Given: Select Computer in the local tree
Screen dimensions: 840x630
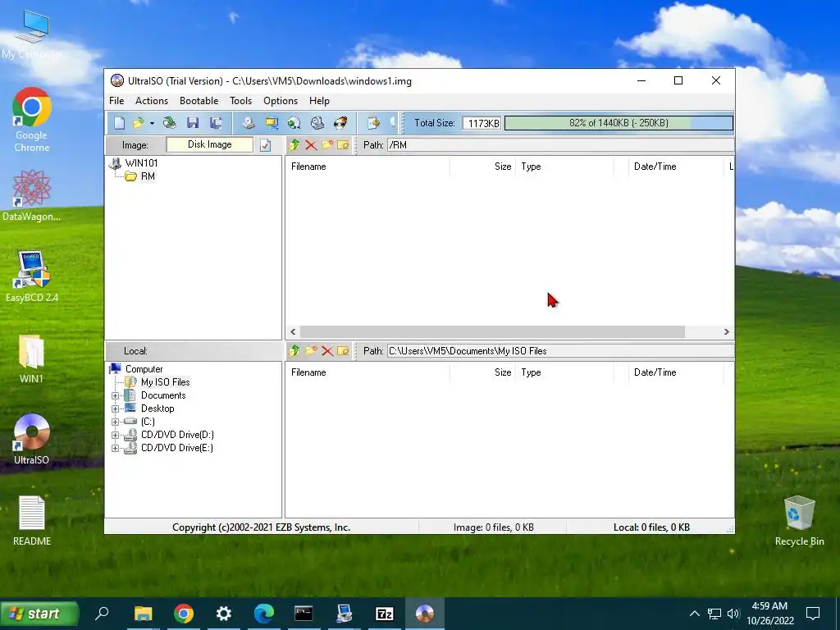Looking at the screenshot, I should tap(144, 369).
